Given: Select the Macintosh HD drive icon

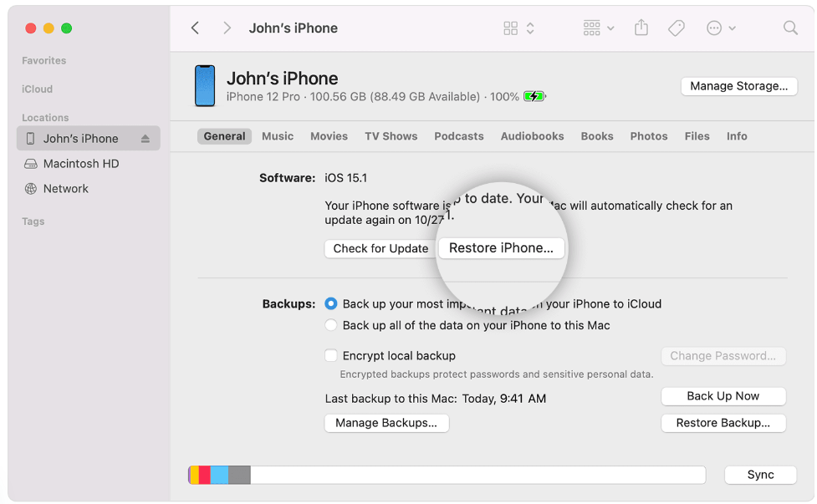Looking at the screenshot, I should [x=31, y=164].
